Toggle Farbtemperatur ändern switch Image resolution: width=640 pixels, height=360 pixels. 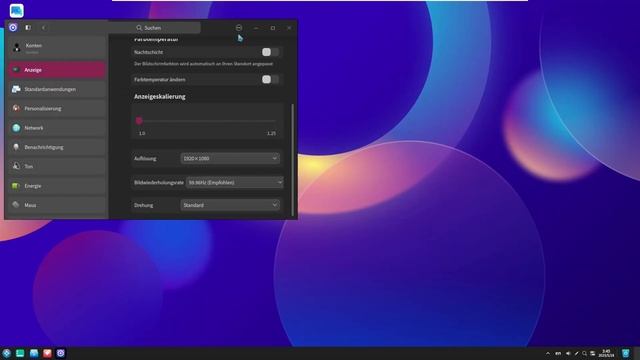[x=271, y=80]
